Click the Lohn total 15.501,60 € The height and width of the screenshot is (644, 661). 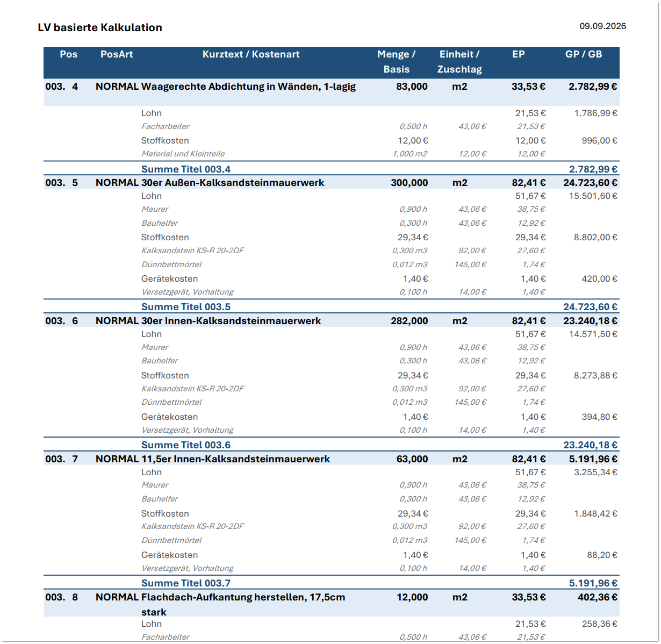593,196
